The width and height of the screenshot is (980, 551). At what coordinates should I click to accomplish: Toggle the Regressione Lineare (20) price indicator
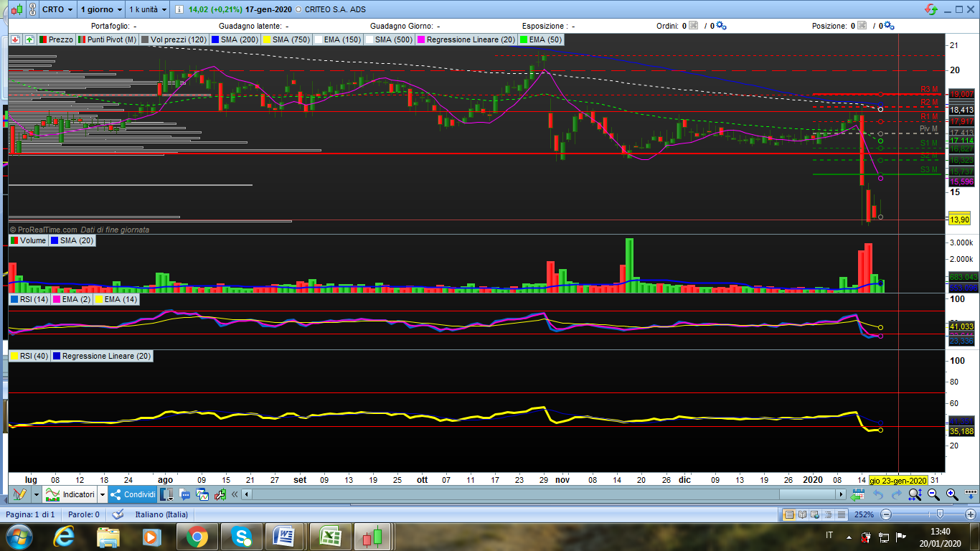coord(466,39)
